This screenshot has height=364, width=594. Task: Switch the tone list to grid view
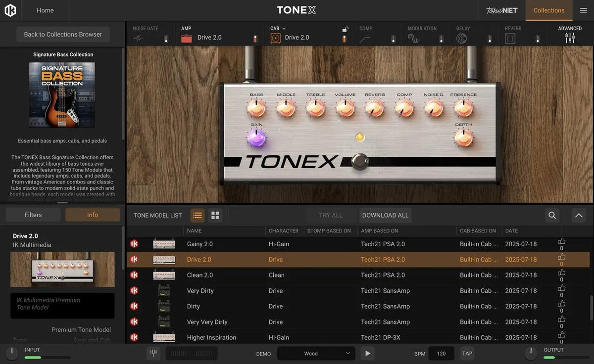click(x=215, y=215)
